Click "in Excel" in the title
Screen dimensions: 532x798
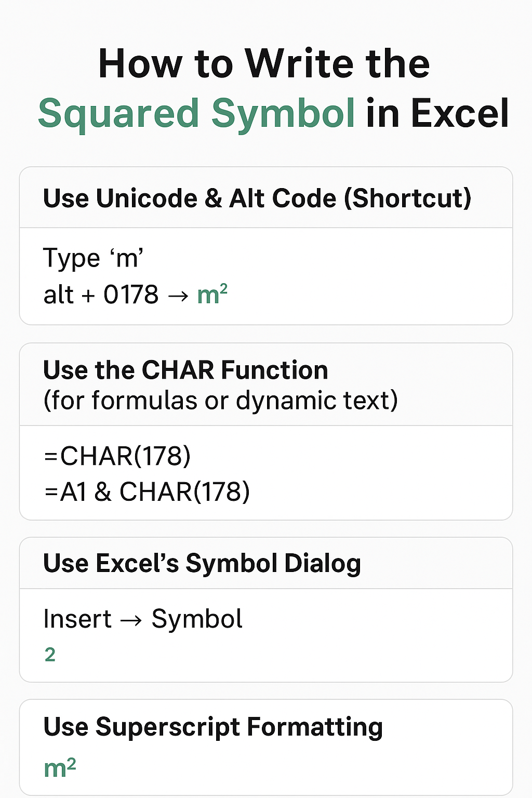437,113
